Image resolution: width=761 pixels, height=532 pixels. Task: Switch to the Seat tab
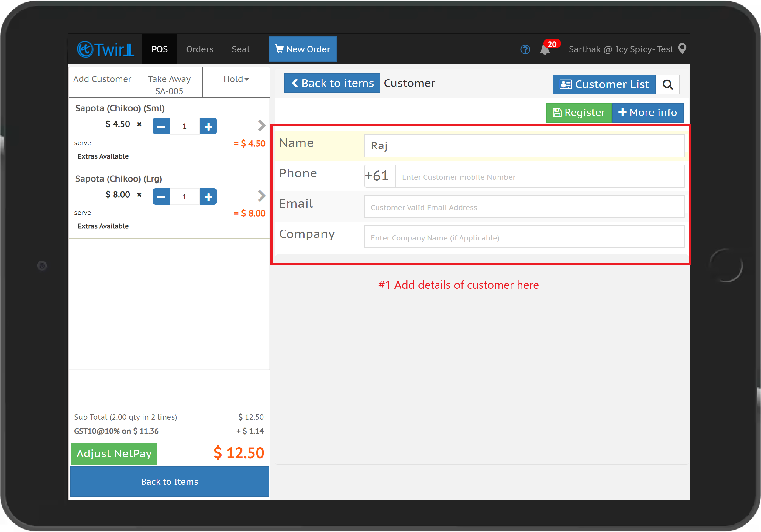click(241, 49)
